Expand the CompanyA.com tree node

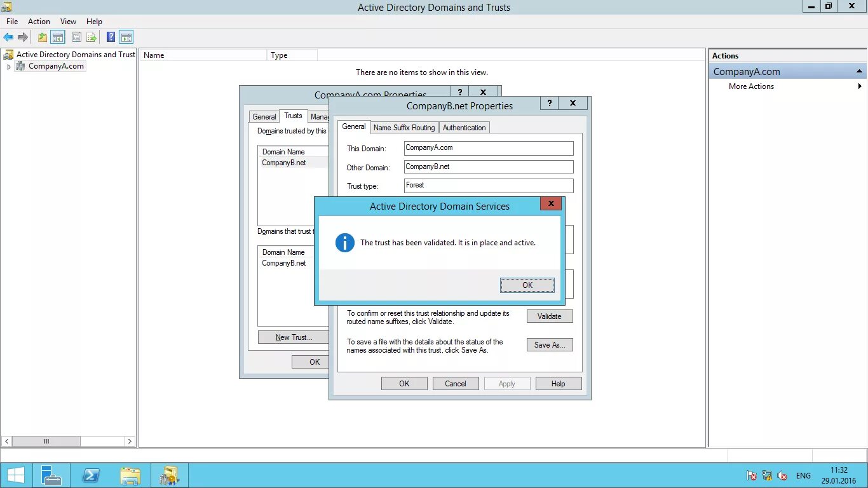(9, 67)
